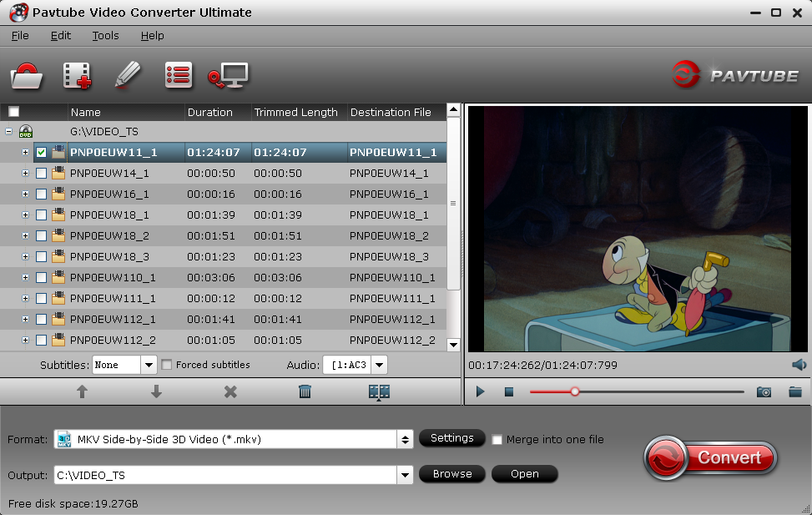The image size is (812, 515).
Task: Toggle the select-all header checkbox
Action: pyautogui.click(x=14, y=112)
